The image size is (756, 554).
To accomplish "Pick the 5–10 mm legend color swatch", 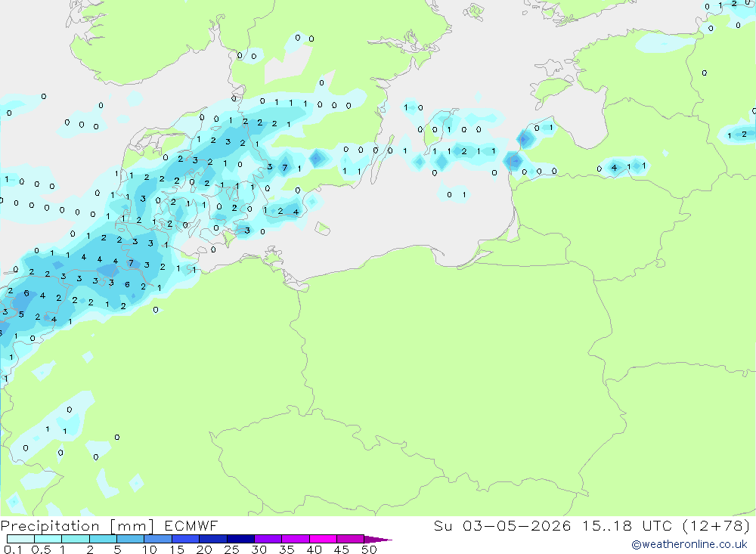I will tap(130, 539).
